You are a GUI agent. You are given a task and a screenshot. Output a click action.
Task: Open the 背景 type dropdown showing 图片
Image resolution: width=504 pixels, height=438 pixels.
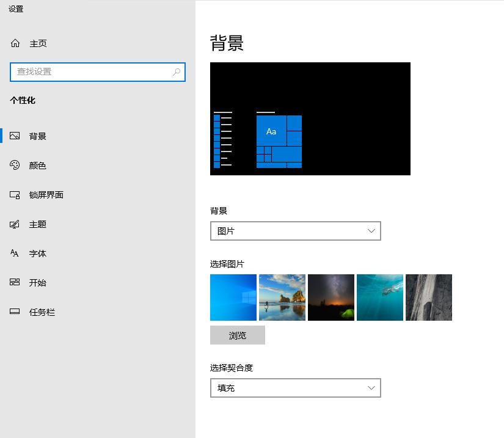point(295,231)
